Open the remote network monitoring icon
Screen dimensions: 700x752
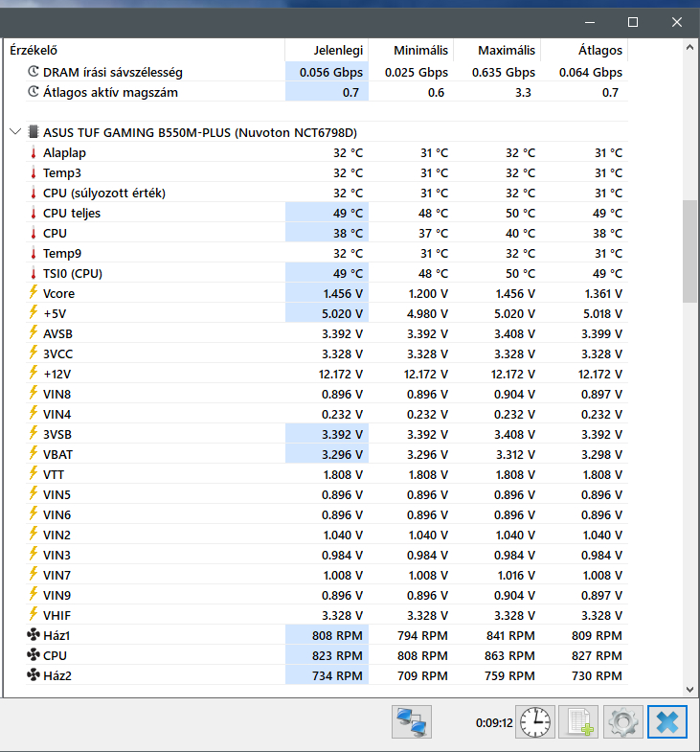413,720
